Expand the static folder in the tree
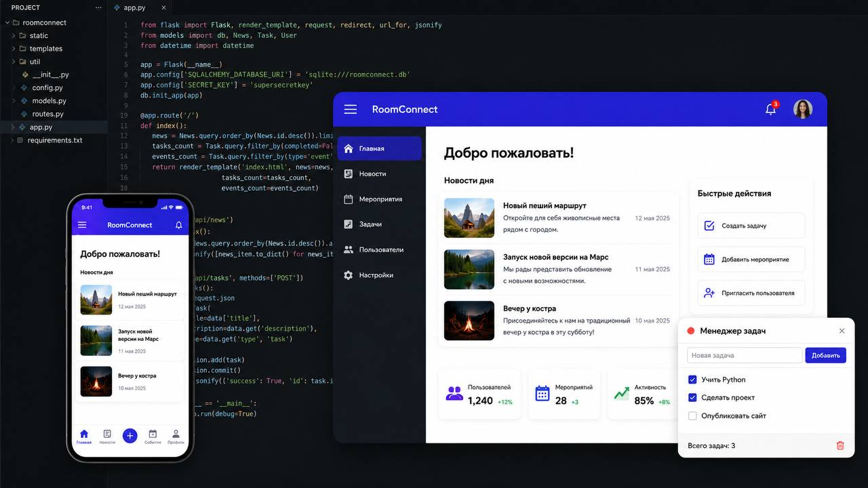Image resolution: width=868 pixels, height=488 pixels. (14, 35)
